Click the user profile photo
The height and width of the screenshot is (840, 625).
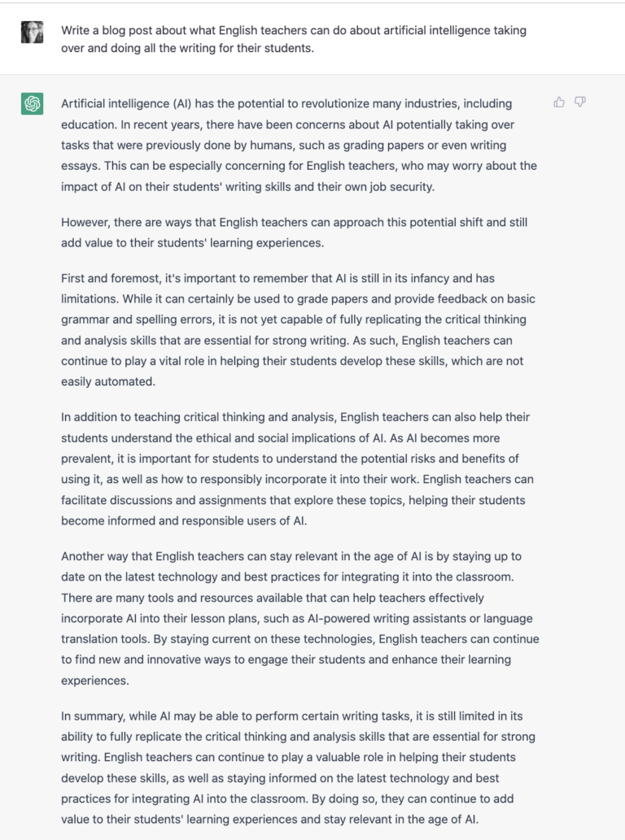[33, 32]
